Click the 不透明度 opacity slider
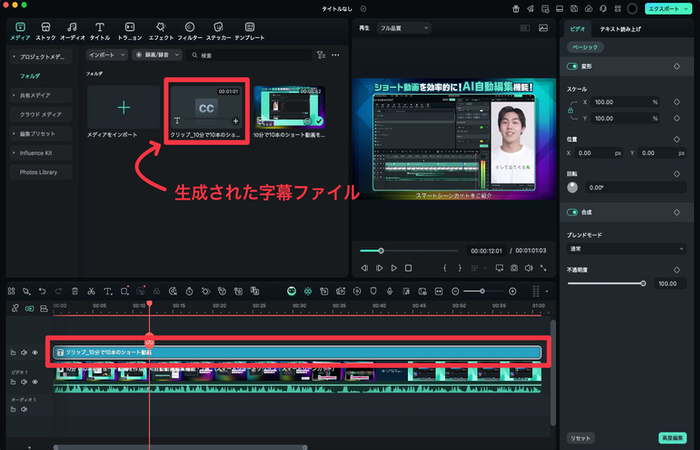Screen dimensions: 700x450 pyautogui.click(x=605, y=283)
